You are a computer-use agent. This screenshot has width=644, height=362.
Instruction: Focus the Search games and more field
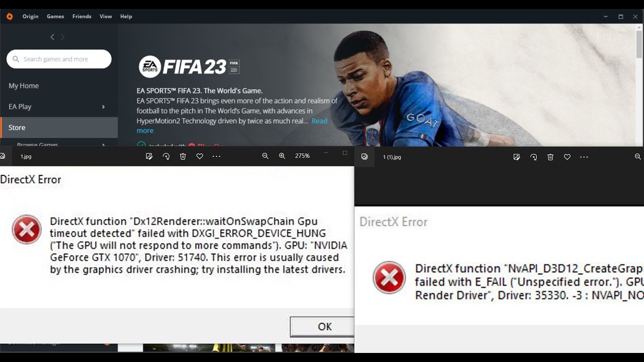click(x=59, y=59)
